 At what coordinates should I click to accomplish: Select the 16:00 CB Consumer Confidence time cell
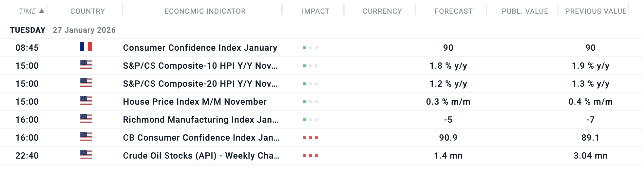[x=27, y=138]
